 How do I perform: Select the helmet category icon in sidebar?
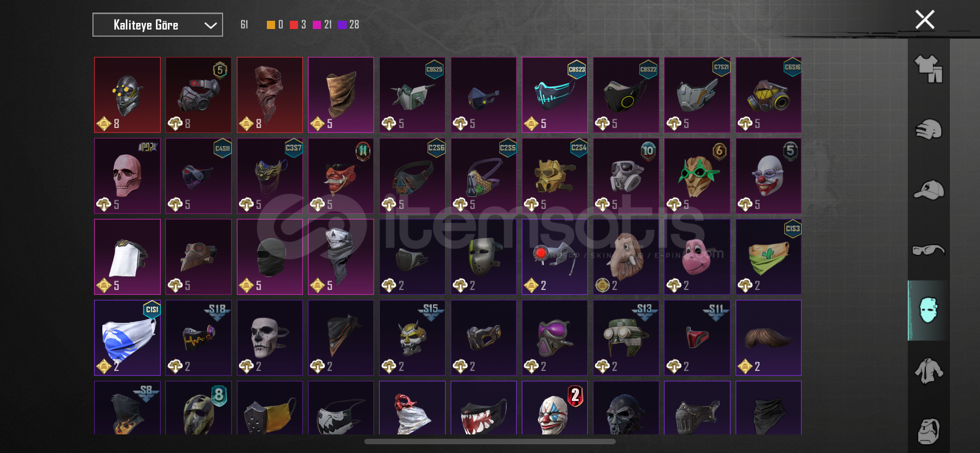click(929, 130)
